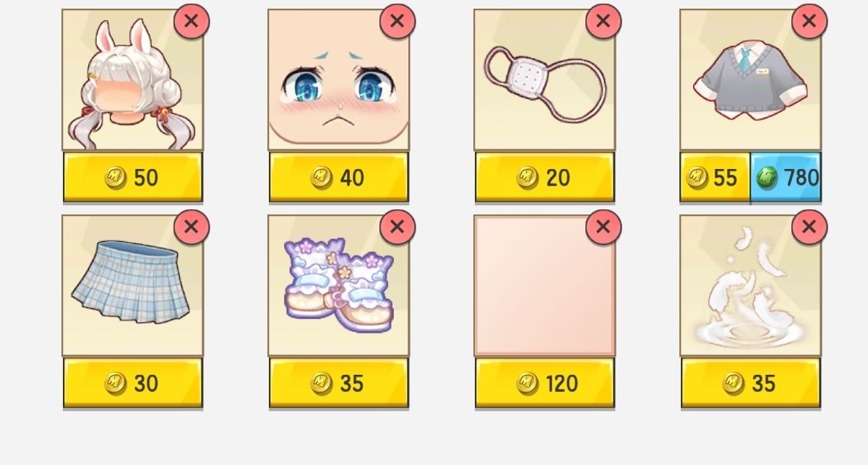The width and height of the screenshot is (868, 465).
Task: Remove the plaid skirt item
Action: [x=192, y=227]
